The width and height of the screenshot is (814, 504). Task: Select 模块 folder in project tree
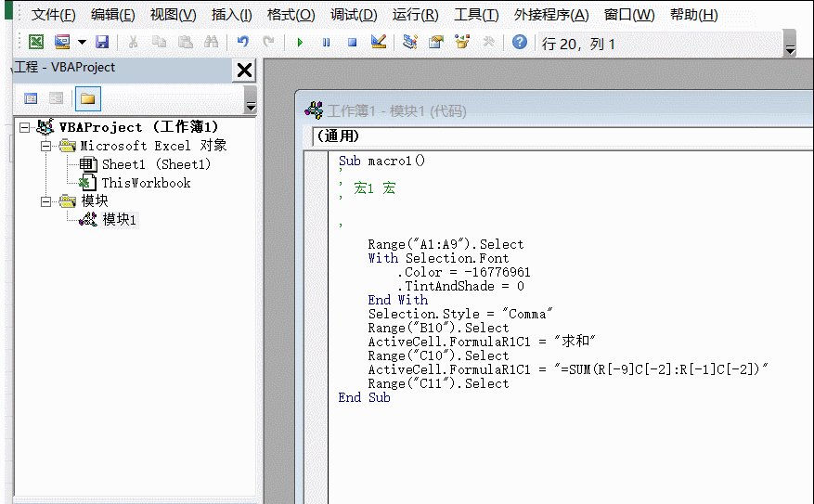pyautogui.click(x=95, y=201)
